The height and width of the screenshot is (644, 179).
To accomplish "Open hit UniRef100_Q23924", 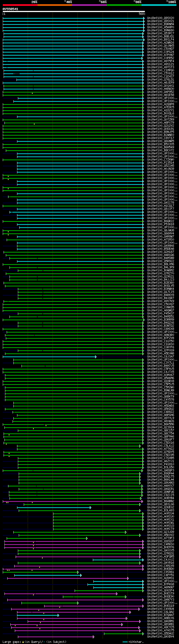I will pos(161,427).
